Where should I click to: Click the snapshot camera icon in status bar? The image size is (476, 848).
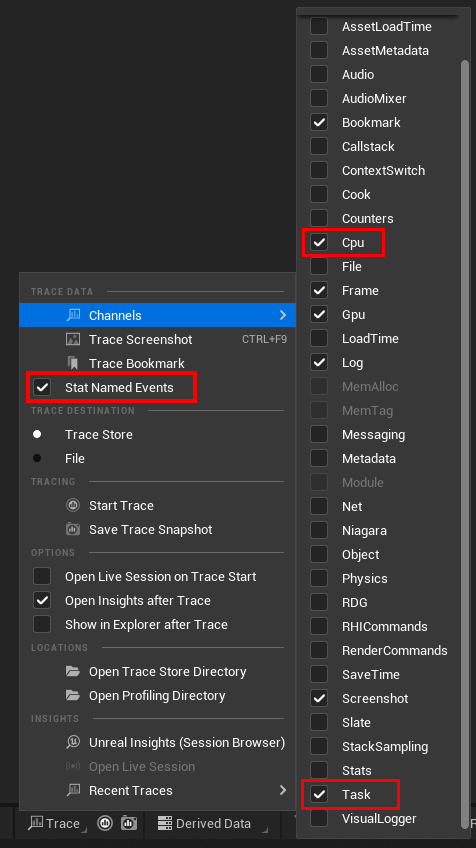[x=129, y=823]
